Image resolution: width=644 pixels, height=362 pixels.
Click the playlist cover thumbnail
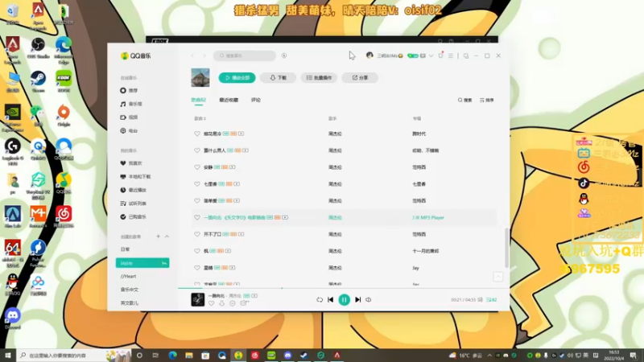click(x=200, y=77)
